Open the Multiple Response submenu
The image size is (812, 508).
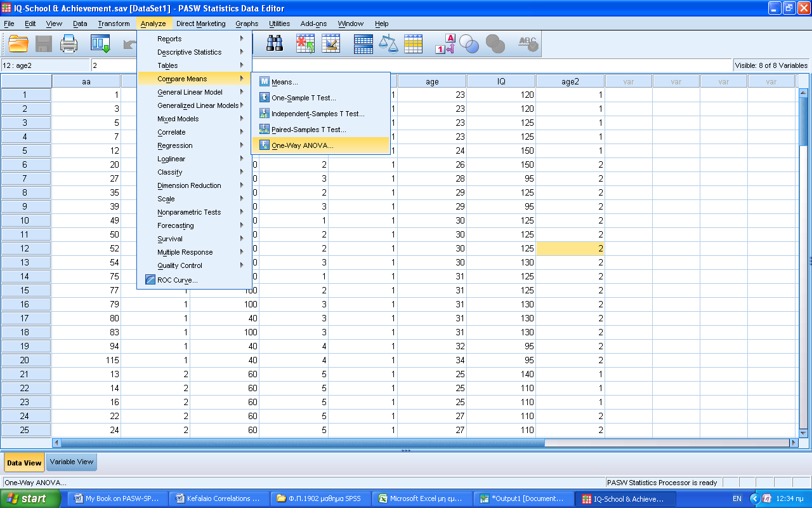click(195, 252)
